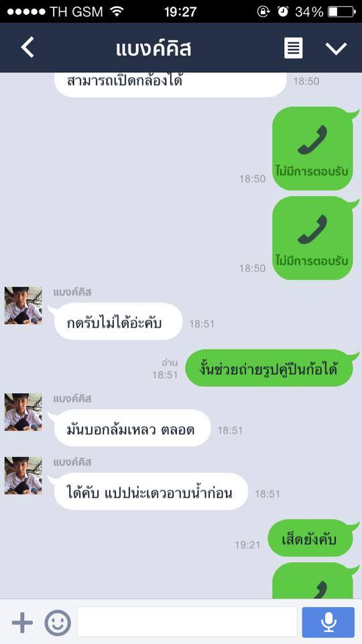Tap the partially visible call bubble at bottom

(313, 580)
